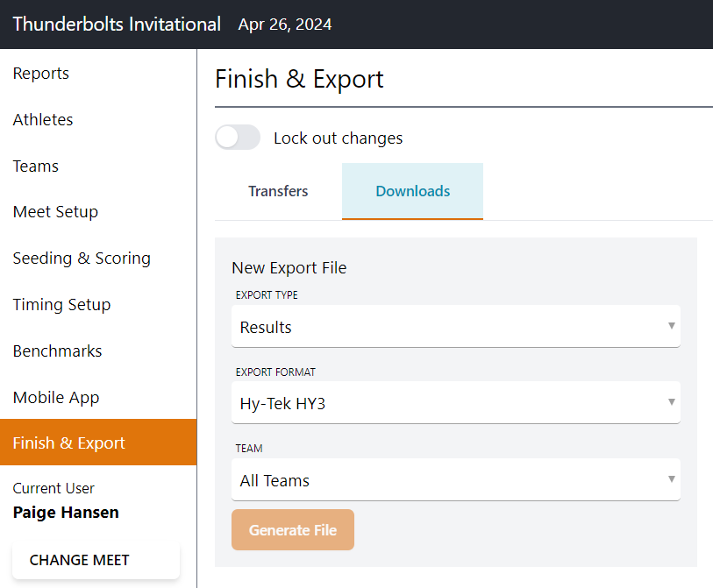Go to Mobile App settings
The image size is (713, 588).
[56, 397]
